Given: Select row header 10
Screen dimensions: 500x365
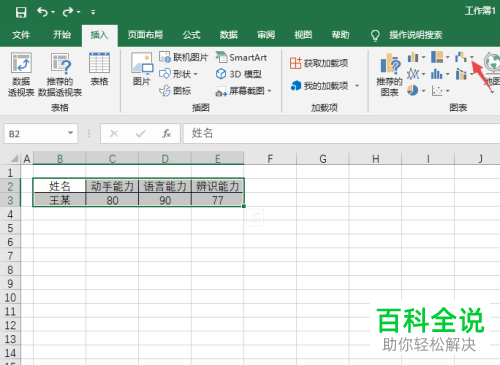Looking at the screenshot, I should [10, 298].
